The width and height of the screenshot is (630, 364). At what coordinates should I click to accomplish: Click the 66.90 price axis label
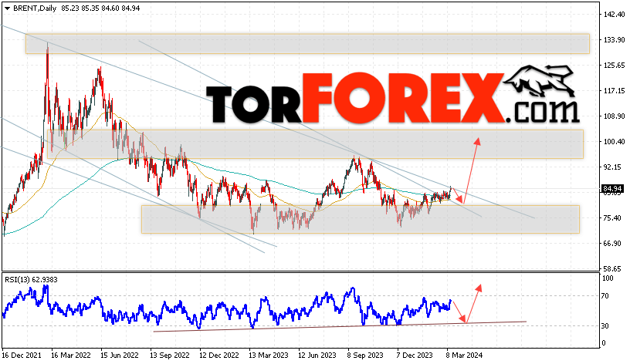click(x=613, y=243)
